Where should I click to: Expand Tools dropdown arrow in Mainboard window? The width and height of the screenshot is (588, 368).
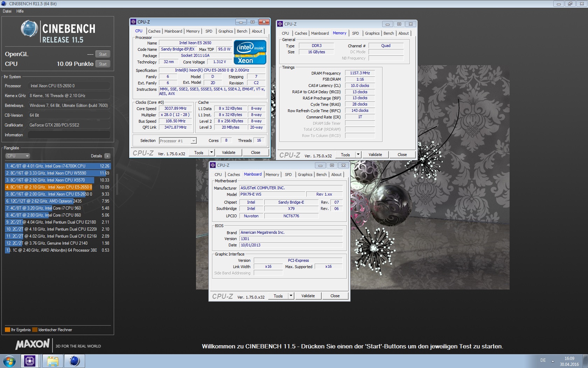[x=291, y=296]
